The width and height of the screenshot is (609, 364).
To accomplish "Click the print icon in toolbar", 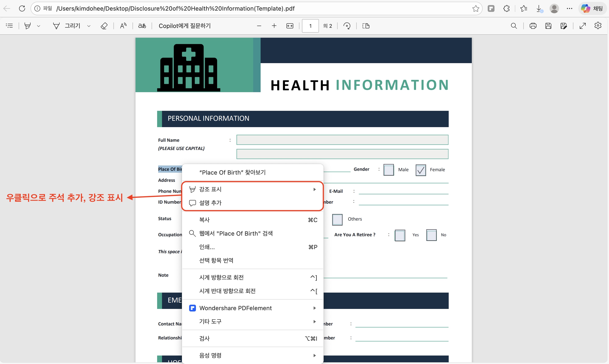I will pos(533,26).
